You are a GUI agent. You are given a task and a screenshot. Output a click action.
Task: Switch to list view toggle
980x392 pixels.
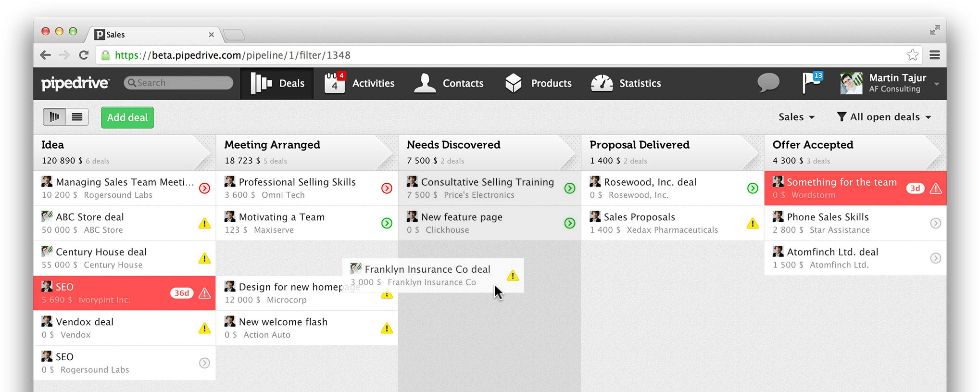click(x=77, y=117)
